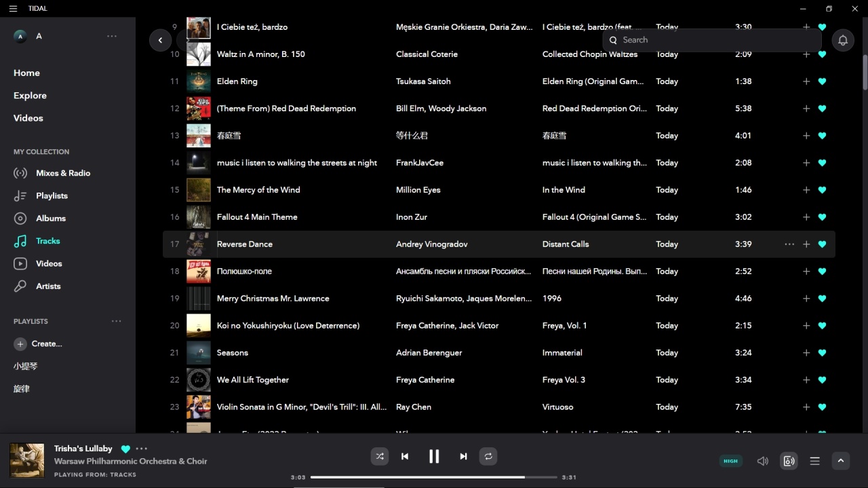The height and width of the screenshot is (488, 868).
Task: Open Explore in the sidebar
Action: click(30, 96)
